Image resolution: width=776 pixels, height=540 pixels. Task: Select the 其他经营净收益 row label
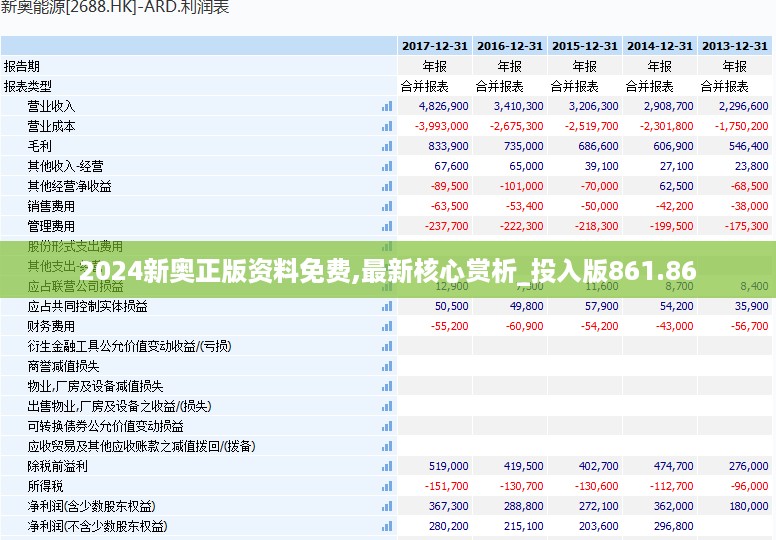[x=69, y=186]
